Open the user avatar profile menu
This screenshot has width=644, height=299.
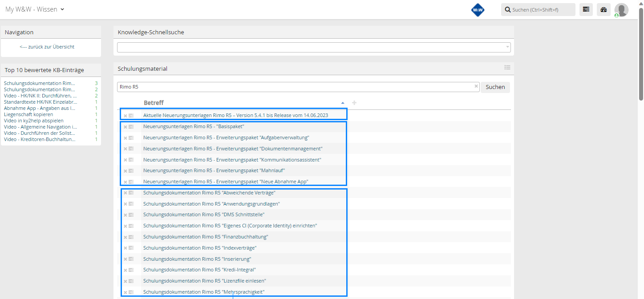tap(621, 10)
